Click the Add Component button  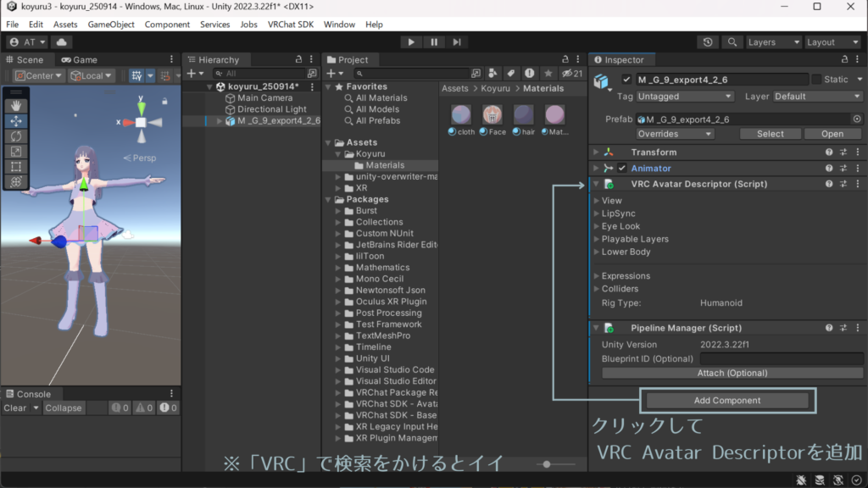pyautogui.click(x=726, y=401)
